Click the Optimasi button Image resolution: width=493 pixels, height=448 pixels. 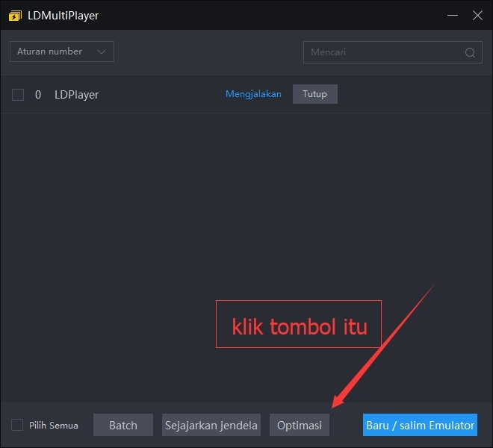pos(300,425)
